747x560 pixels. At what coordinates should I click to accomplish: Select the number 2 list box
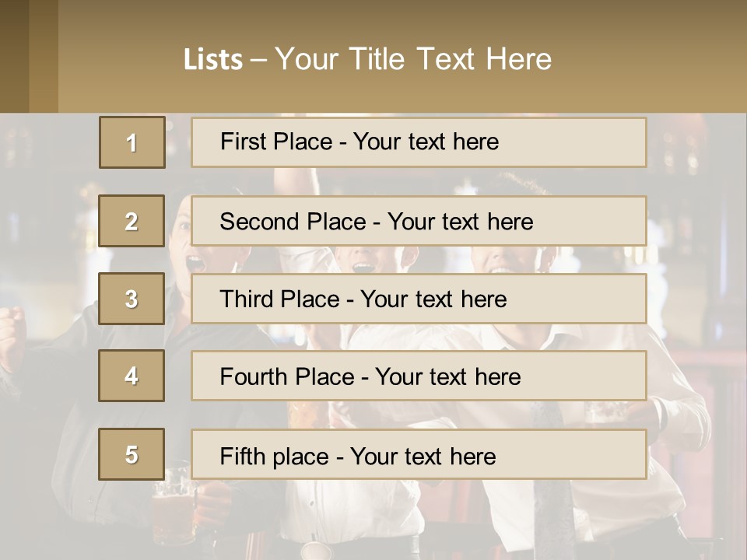[x=132, y=221]
